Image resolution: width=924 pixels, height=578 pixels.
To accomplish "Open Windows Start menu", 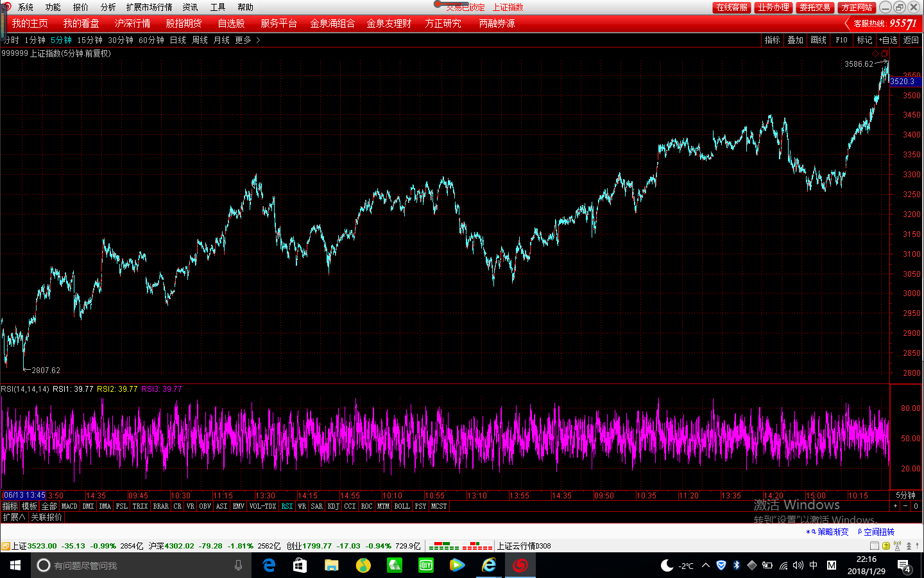I will (x=15, y=565).
